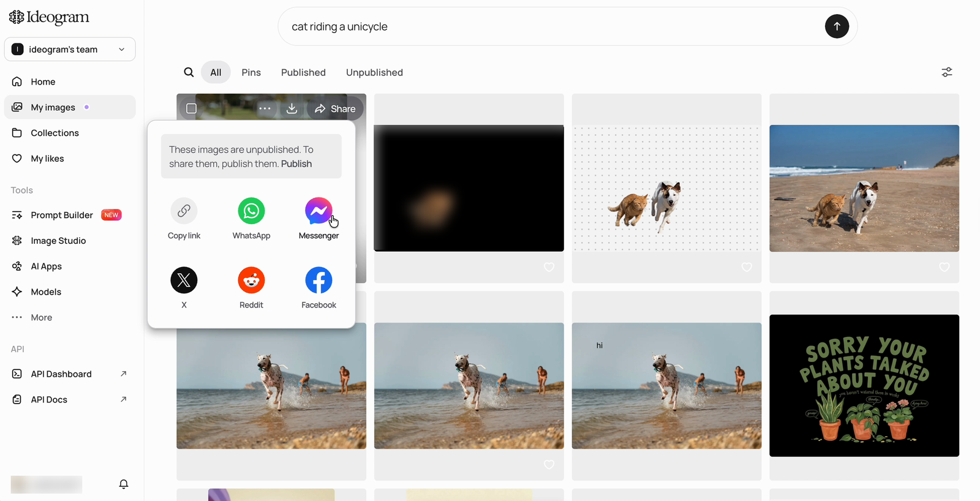Open the Models page

click(70, 292)
